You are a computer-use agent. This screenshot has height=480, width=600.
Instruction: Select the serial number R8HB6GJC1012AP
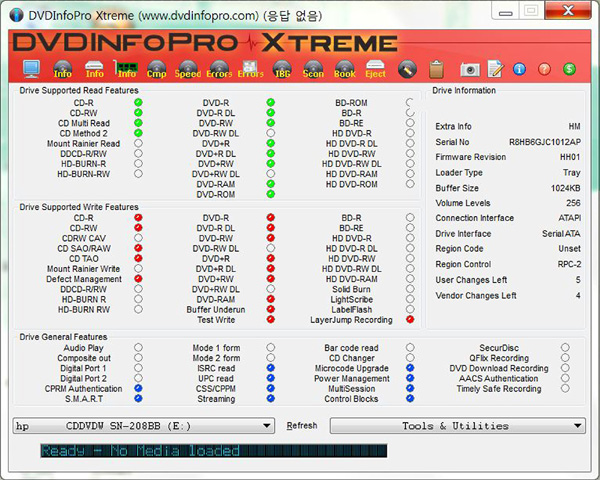[x=545, y=142]
